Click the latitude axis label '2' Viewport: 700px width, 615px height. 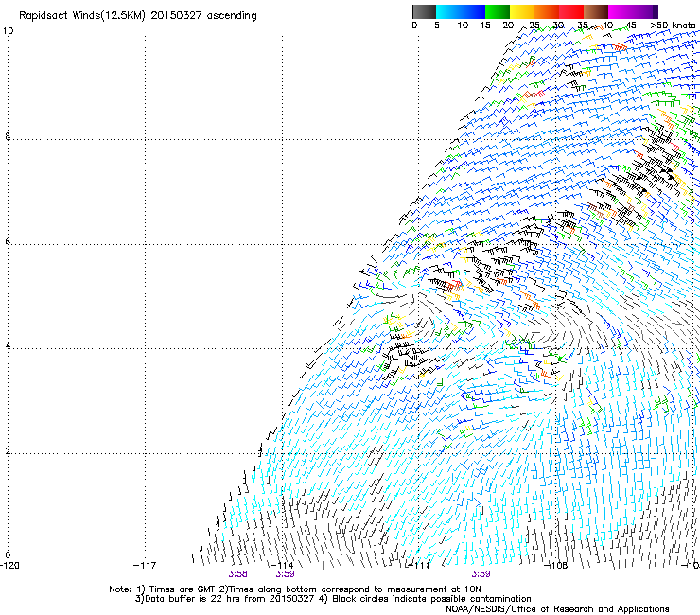click(x=8, y=451)
